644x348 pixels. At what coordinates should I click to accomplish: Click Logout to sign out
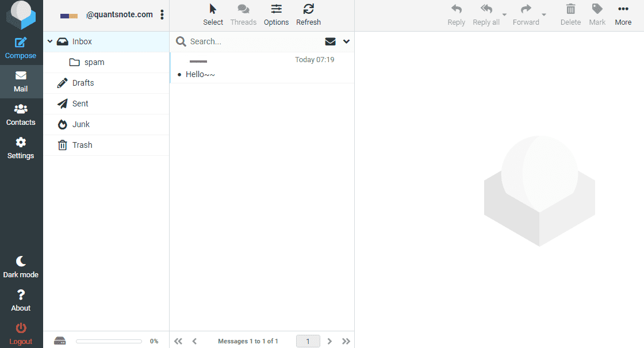tap(21, 334)
